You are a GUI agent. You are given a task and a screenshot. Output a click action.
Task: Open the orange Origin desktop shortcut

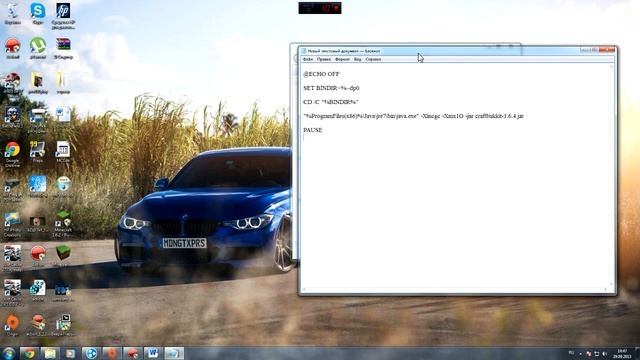point(13,325)
